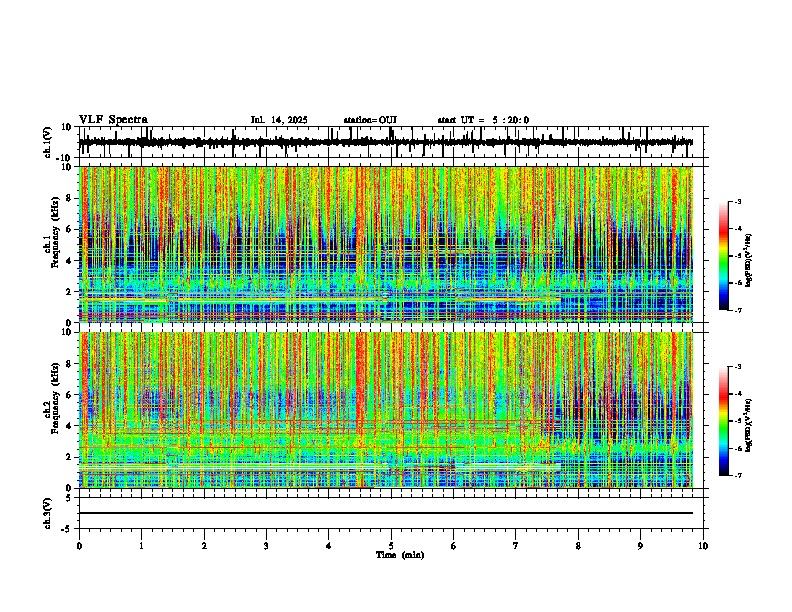792x612 pixels.
Task: Click the '-3' tick on ch.1 colorbar
Action: [737, 202]
